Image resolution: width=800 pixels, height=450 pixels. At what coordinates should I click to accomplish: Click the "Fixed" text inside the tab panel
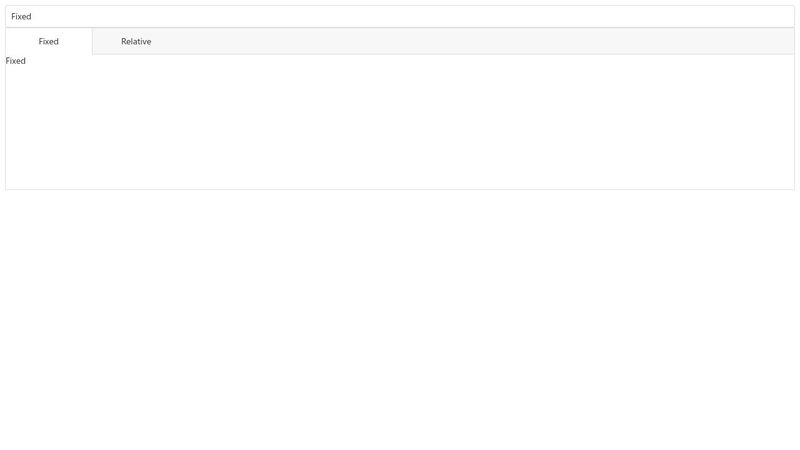pyautogui.click(x=16, y=61)
